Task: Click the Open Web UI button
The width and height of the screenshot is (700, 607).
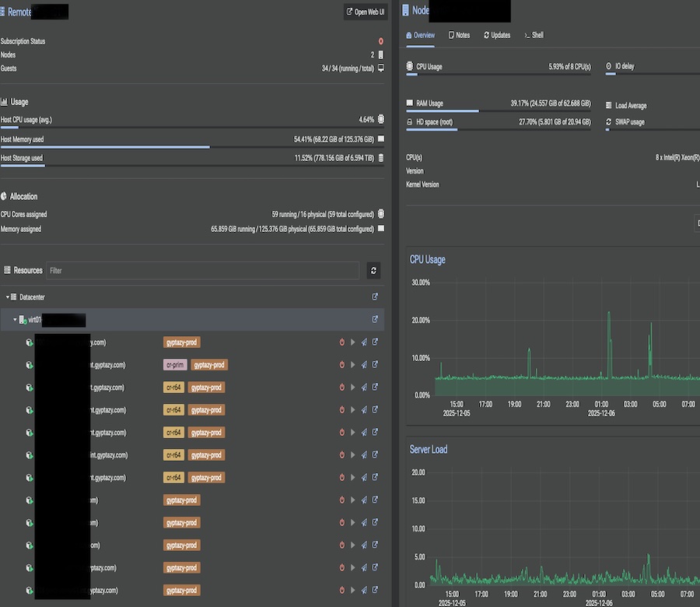Action: (x=364, y=12)
